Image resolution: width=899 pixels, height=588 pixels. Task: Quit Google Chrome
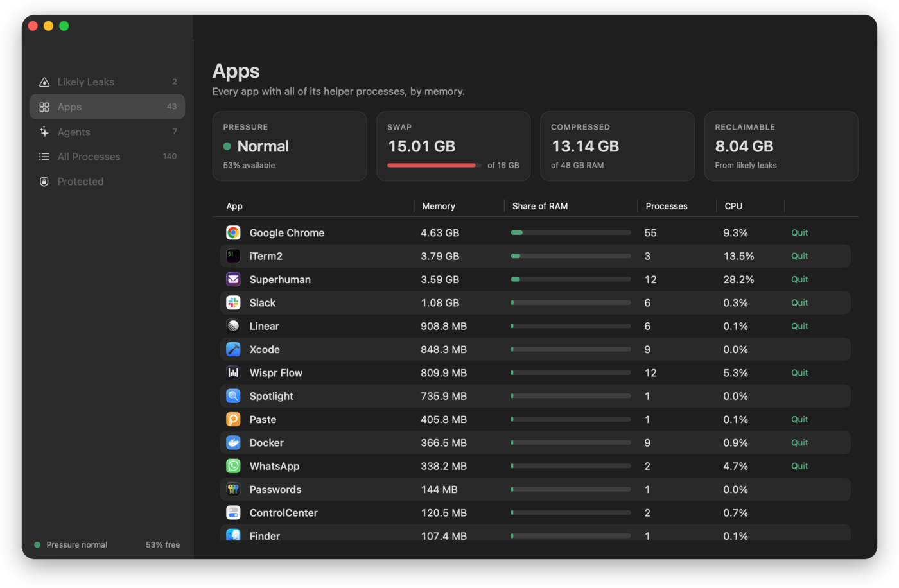pos(799,232)
